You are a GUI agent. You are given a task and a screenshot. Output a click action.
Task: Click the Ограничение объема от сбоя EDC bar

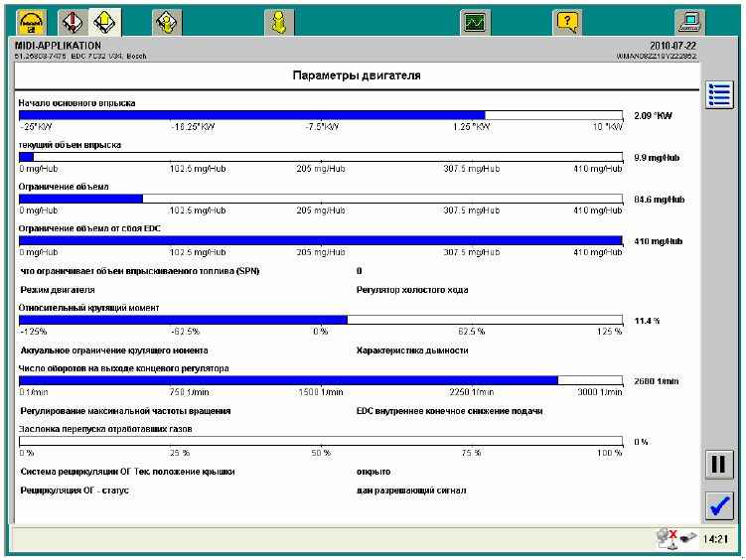[x=321, y=241]
